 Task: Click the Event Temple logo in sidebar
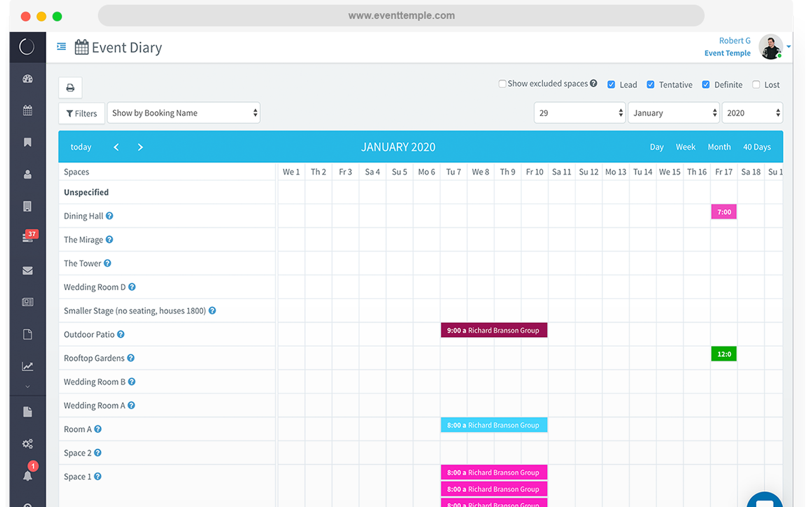[x=27, y=47]
